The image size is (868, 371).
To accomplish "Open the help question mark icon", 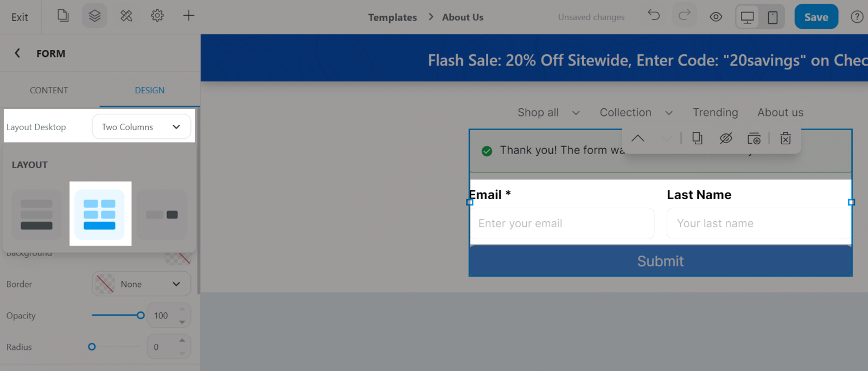I will 857,17.
